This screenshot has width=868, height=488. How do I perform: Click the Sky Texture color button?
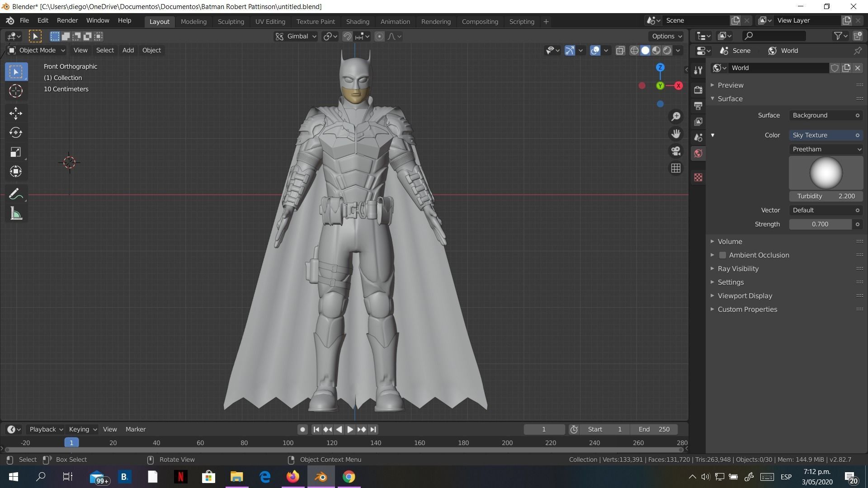click(826, 135)
